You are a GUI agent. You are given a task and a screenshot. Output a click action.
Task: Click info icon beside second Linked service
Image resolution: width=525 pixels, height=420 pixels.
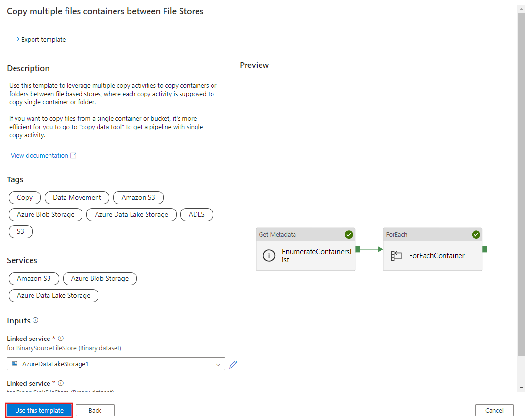tap(61, 383)
